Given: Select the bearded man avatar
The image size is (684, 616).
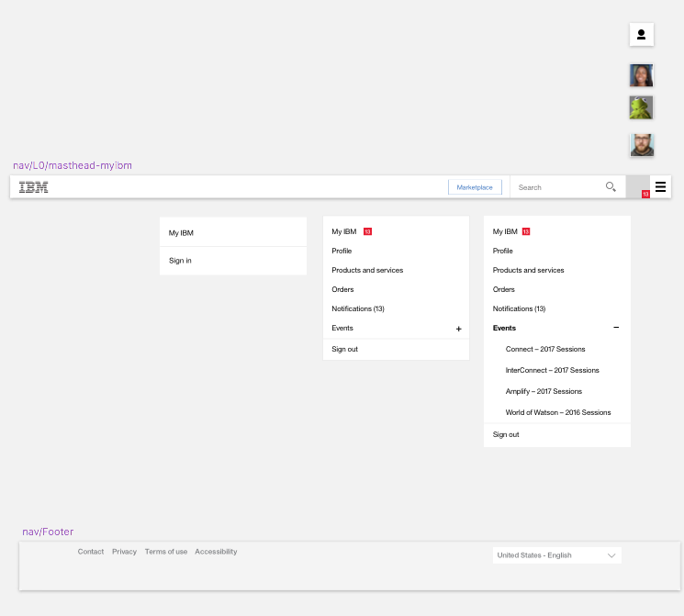Looking at the screenshot, I should click(x=642, y=145).
